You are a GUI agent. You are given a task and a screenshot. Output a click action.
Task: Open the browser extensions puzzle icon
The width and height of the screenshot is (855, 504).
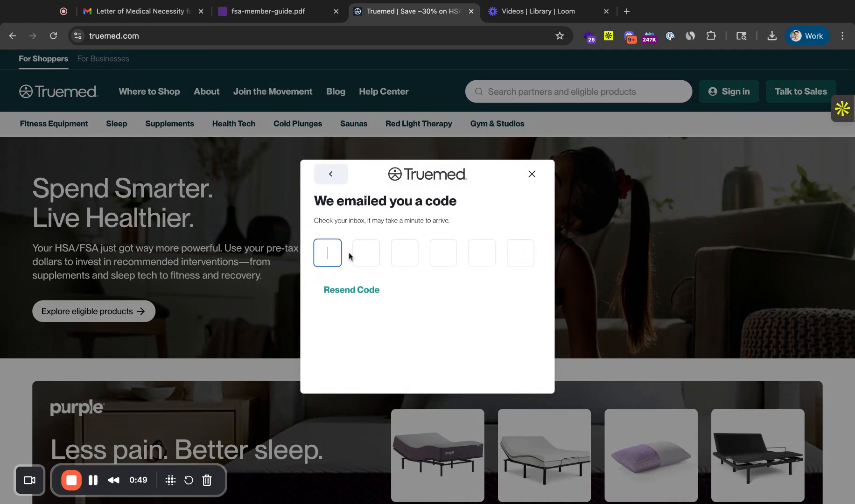[x=711, y=35]
